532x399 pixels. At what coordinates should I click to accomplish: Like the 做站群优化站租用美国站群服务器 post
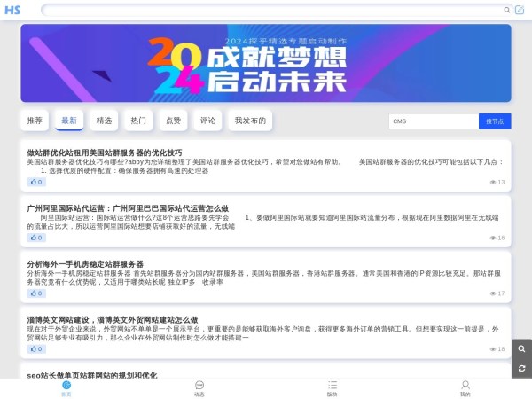tap(36, 182)
